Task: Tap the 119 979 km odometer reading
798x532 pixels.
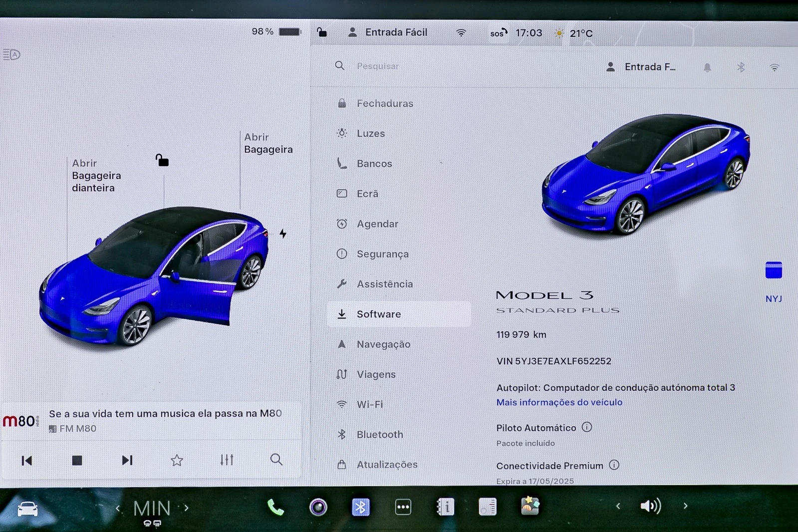Action: [521, 334]
